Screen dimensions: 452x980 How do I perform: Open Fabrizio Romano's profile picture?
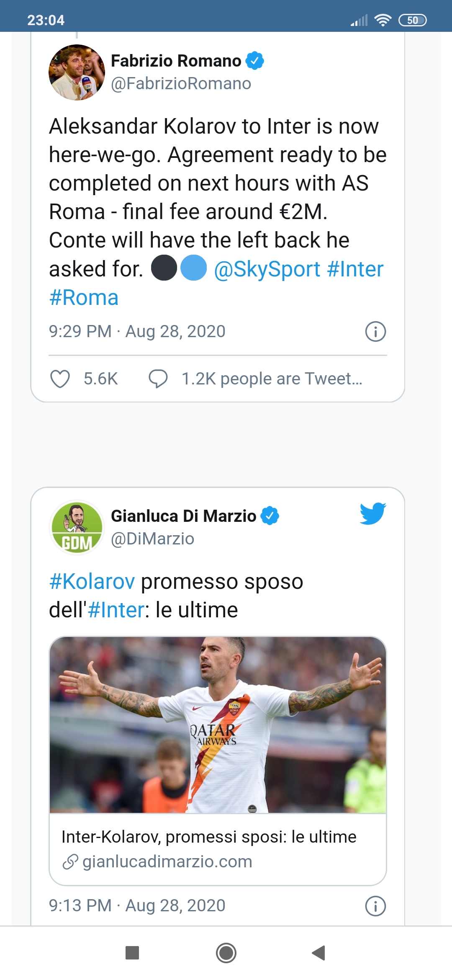77,72
